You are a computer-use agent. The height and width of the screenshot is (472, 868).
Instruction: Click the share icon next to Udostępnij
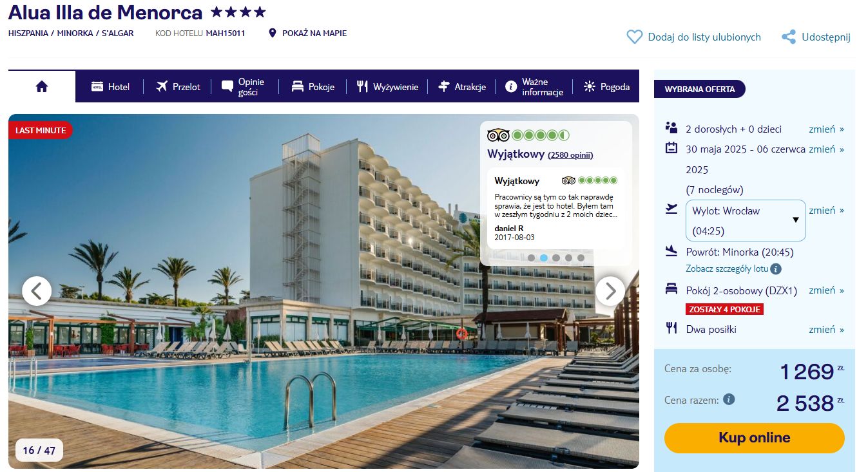click(789, 37)
